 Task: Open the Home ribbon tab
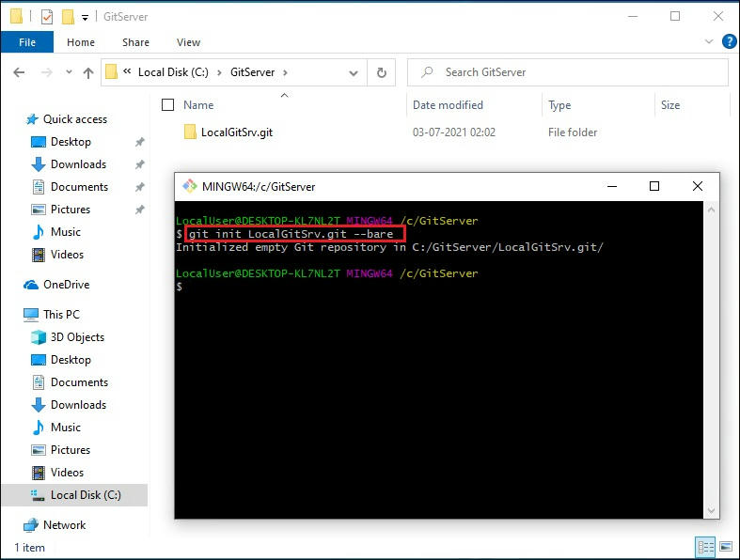81,42
